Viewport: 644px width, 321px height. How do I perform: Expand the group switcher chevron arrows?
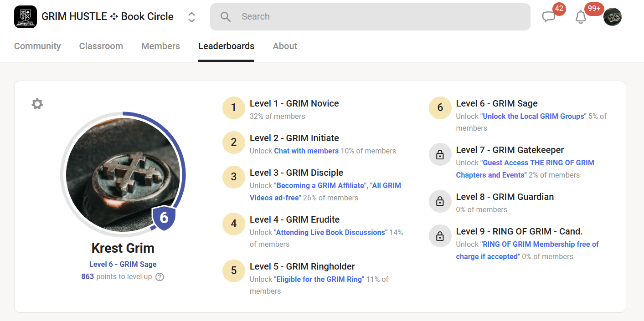[192, 17]
